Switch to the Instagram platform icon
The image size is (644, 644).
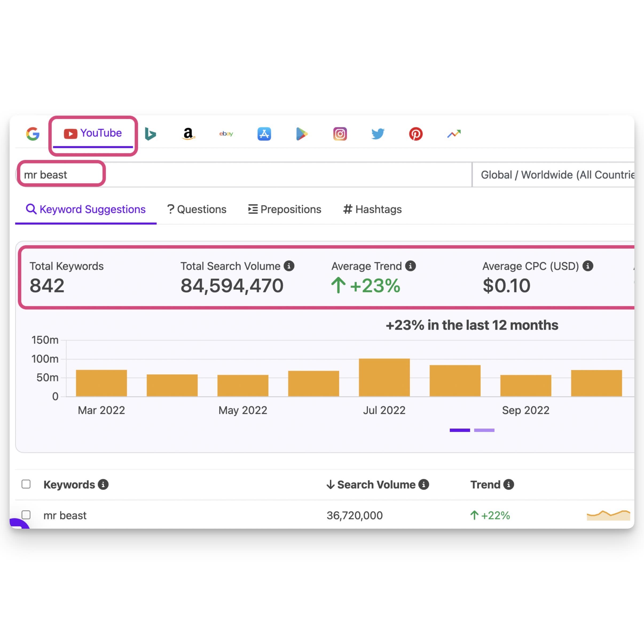pyautogui.click(x=340, y=134)
